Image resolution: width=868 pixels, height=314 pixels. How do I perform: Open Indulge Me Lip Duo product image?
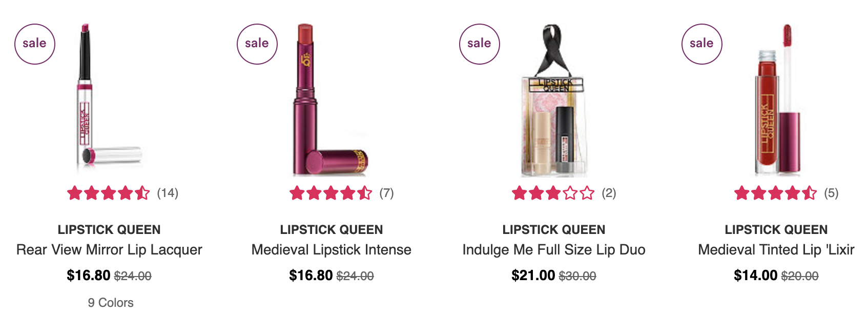tap(554, 100)
